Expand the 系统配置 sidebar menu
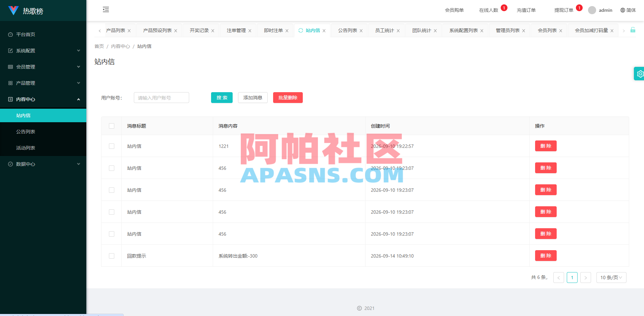This screenshot has height=316, width=644. [43, 51]
